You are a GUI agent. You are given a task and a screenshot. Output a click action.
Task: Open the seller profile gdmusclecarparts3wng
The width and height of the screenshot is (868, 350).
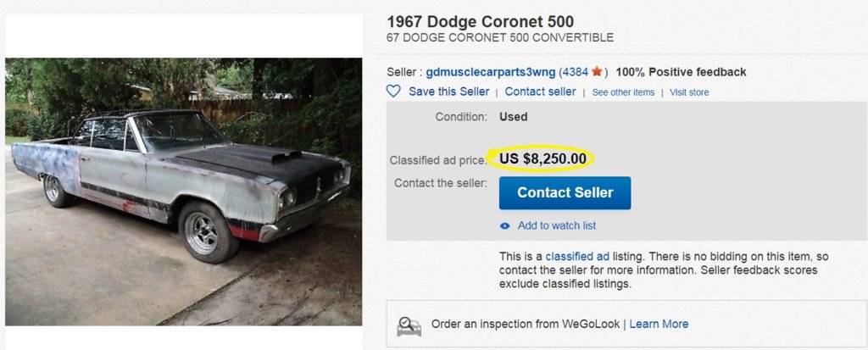(x=491, y=72)
